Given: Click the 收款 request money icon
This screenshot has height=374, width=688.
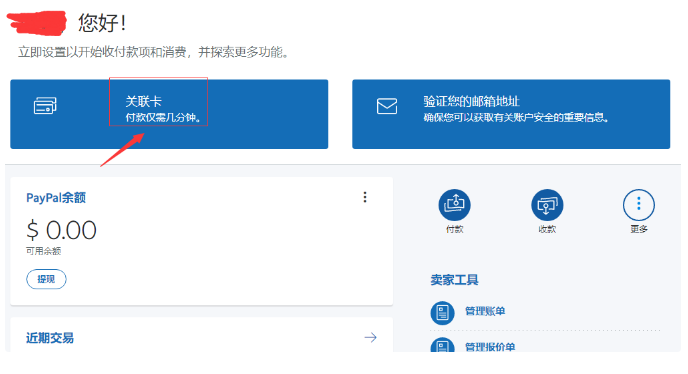Looking at the screenshot, I should click(x=547, y=205).
